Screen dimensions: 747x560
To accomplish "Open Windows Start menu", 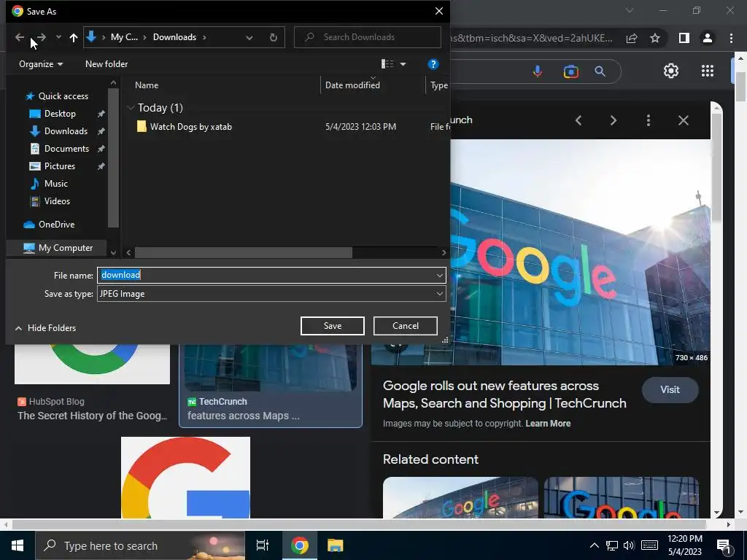I will 18,545.
